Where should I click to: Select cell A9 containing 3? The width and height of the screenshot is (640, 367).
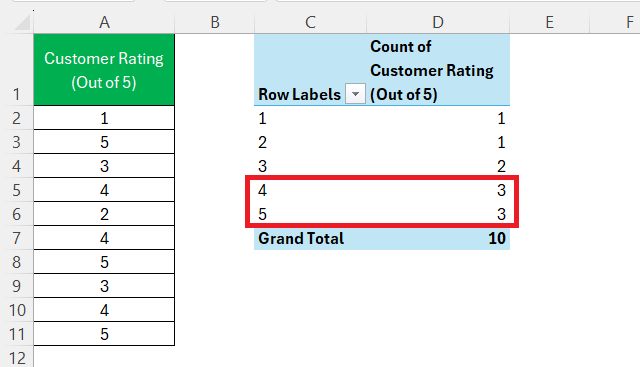click(x=104, y=286)
